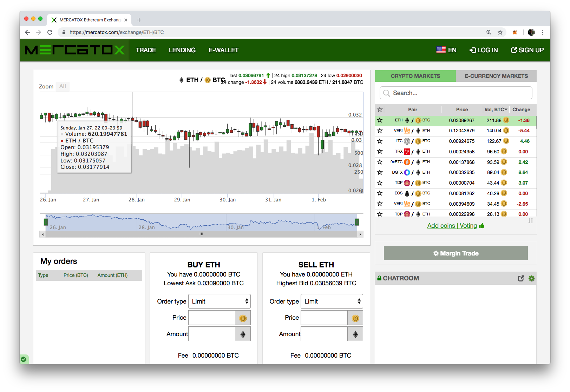Favorite the VERI/BTC pair star
Viewport: 570px width, 392px height.
380,204
